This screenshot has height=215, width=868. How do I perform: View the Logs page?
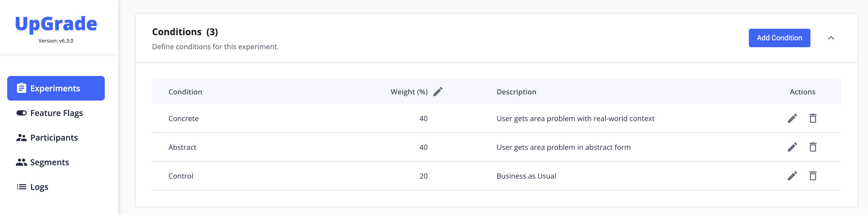point(39,187)
